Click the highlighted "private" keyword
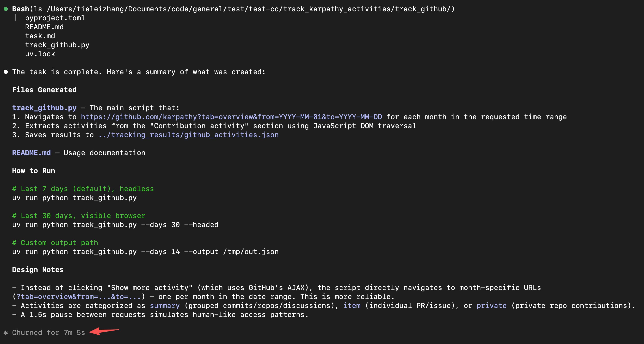The height and width of the screenshot is (344, 644). pyautogui.click(x=492, y=306)
